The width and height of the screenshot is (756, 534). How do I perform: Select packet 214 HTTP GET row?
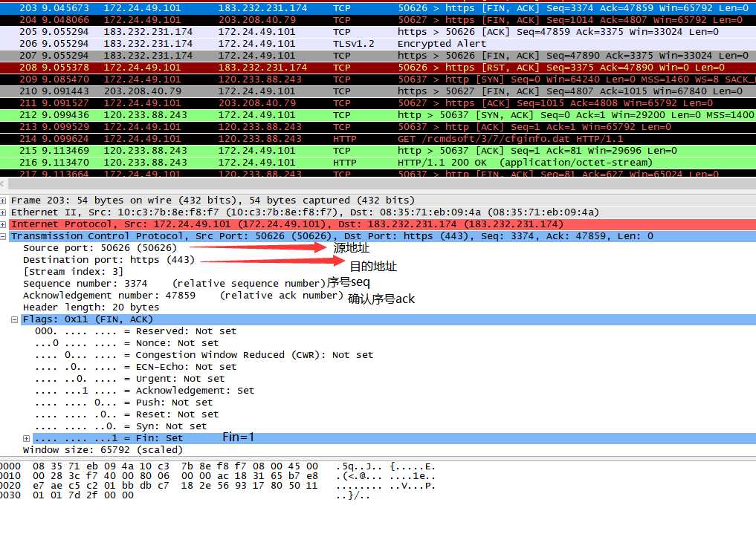point(378,139)
